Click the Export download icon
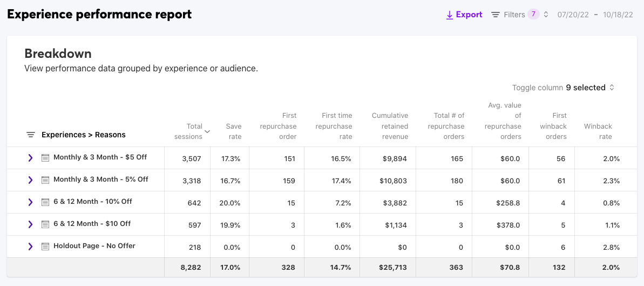Image resolution: width=644 pixels, height=286 pixels. (x=450, y=15)
